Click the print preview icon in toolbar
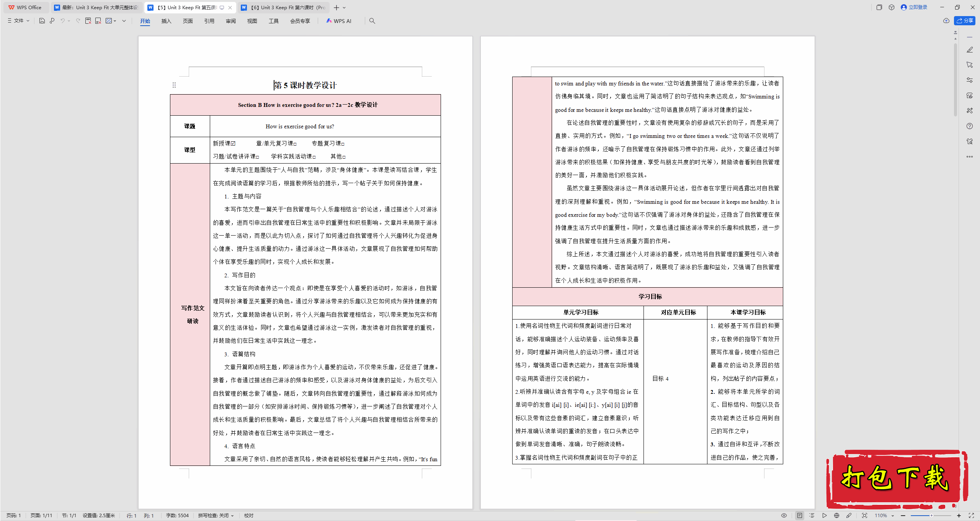980x521 pixels. [52, 21]
